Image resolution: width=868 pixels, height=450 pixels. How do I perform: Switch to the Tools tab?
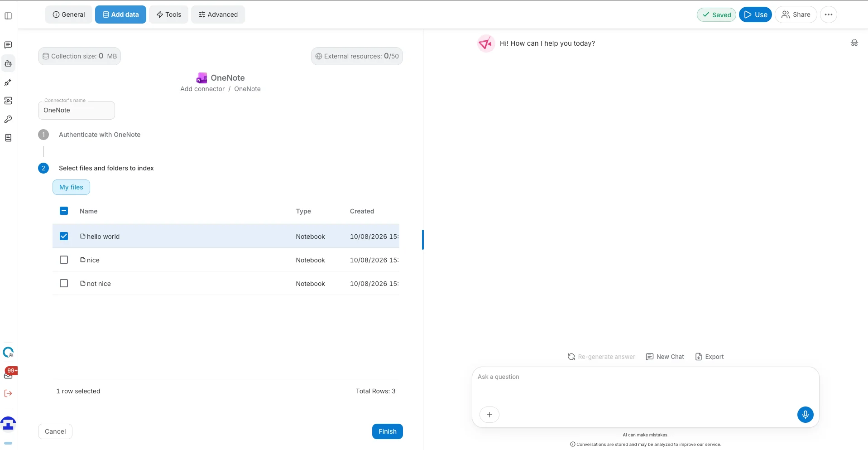pyautogui.click(x=169, y=15)
